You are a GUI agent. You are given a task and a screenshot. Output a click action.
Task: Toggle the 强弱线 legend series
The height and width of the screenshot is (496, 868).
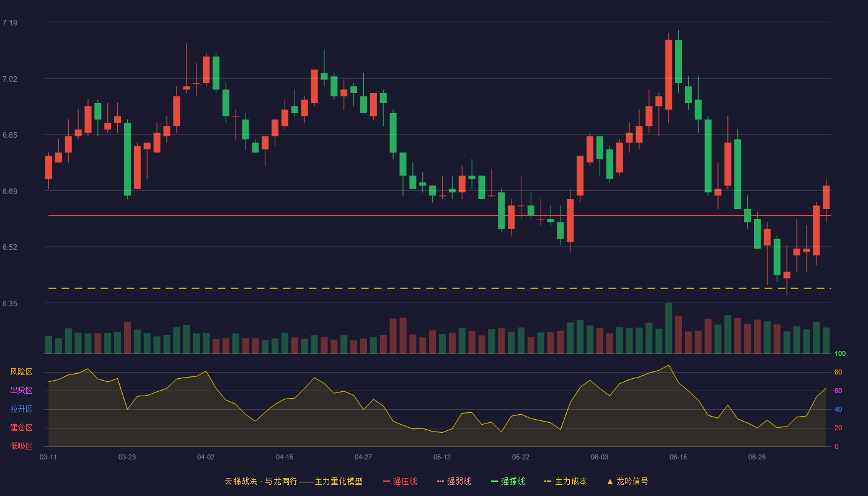tap(454, 481)
